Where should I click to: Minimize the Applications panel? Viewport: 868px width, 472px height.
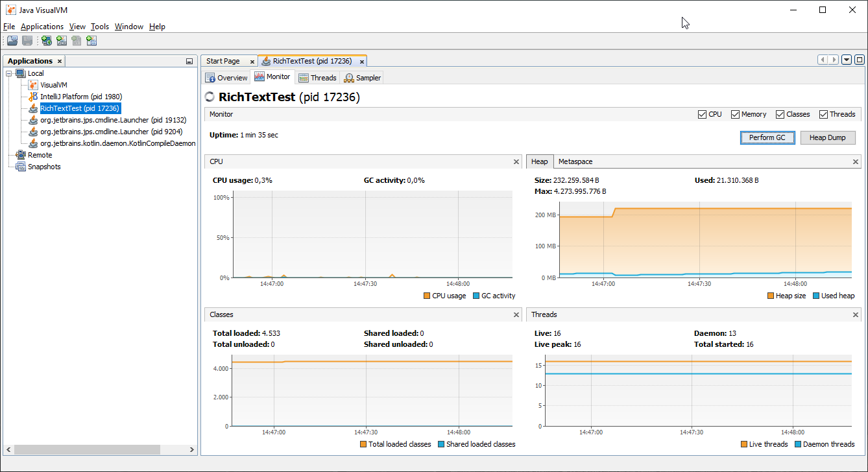coord(189,61)
